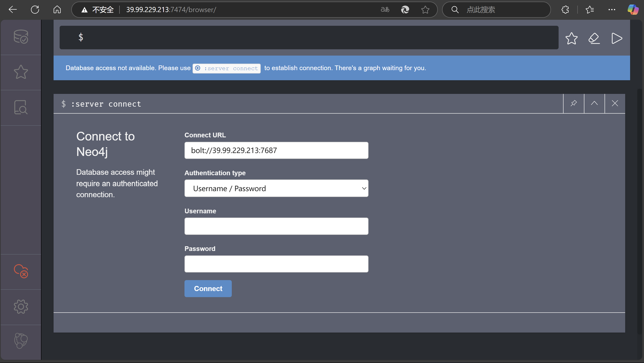Clear the editor with the eraser icon

[594, 38]
